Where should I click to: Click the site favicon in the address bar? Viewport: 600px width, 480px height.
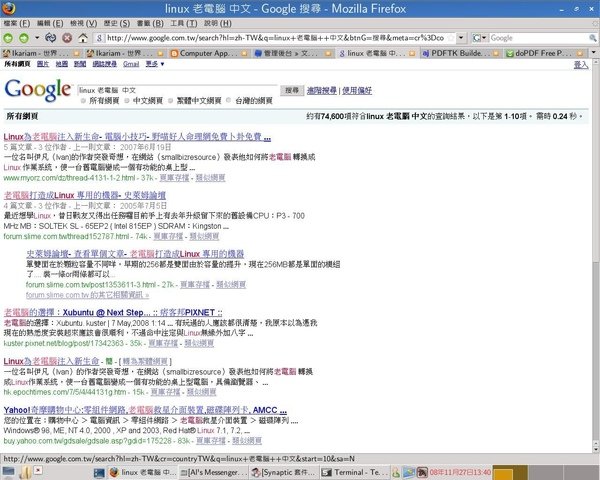(99, 38)
